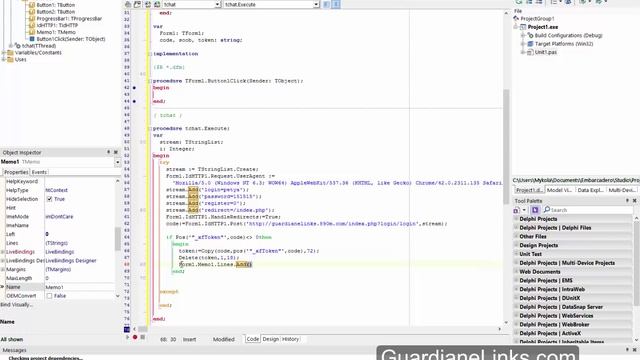Expand Target Platforms (Win32) node
Viewport: 640px width, 360px height.
(x=523, y=44)
